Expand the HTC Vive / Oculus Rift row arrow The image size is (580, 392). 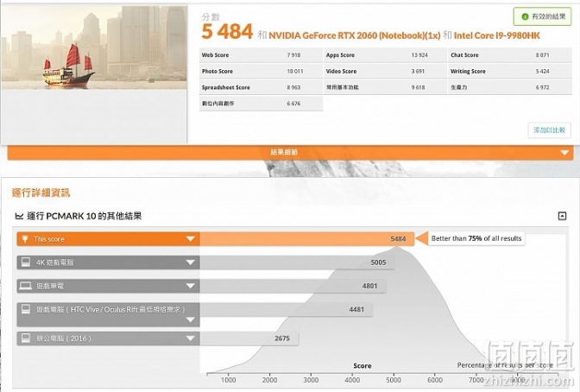(191, 319)
